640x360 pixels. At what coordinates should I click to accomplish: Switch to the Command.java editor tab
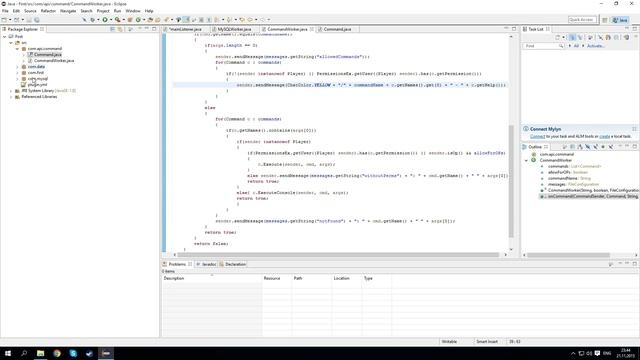click(x=337, y=29)
